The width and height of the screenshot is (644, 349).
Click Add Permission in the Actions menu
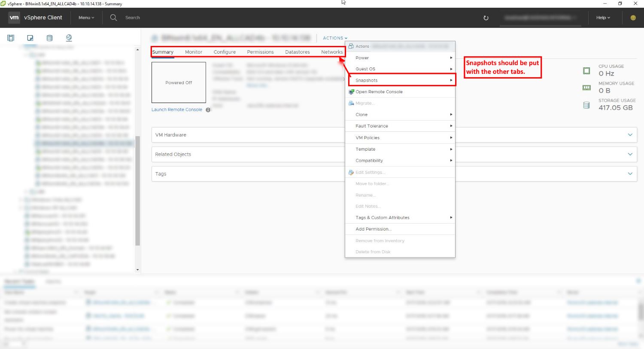click(373, 229)
